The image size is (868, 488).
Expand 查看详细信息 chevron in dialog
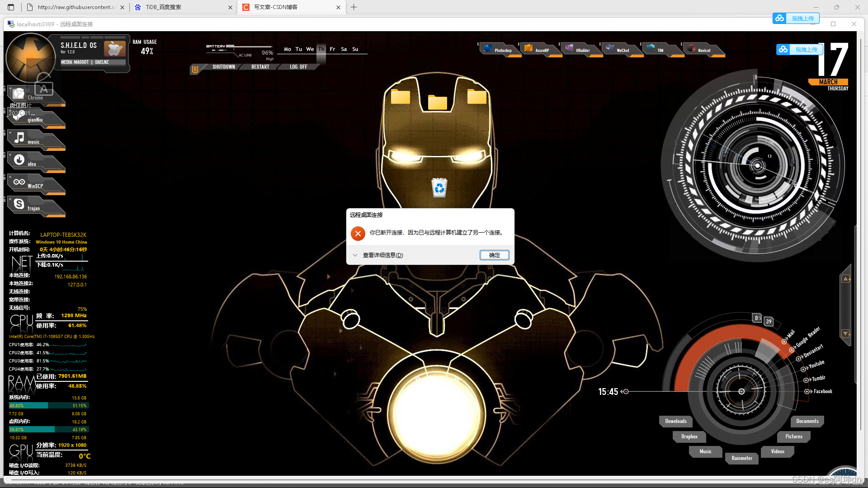(355, 255)
